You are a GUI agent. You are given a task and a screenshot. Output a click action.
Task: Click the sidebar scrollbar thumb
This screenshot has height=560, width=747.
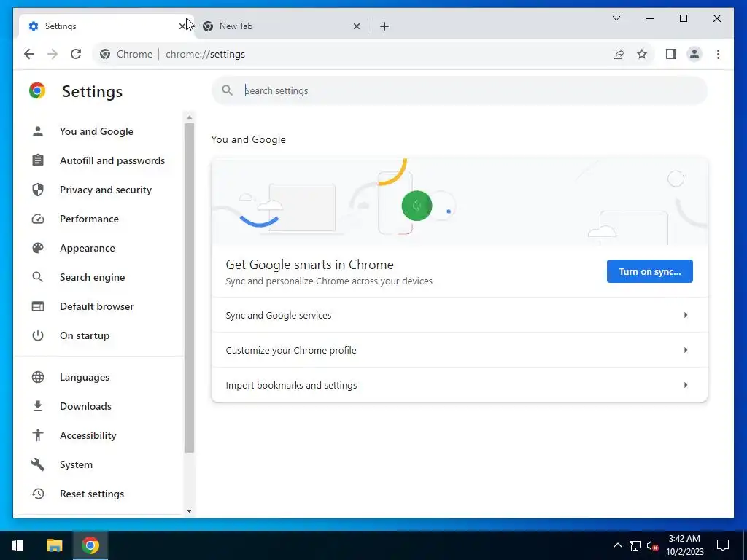click(189, 288)
